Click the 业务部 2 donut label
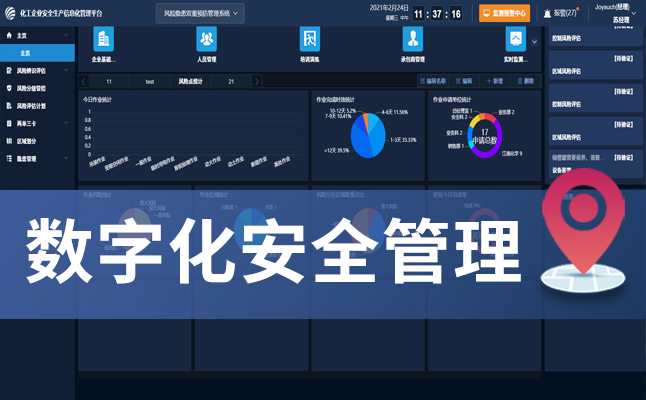Image resolution: width=646 pixels, height=400 pixels. pyautogui.click(x=506, y=112)
